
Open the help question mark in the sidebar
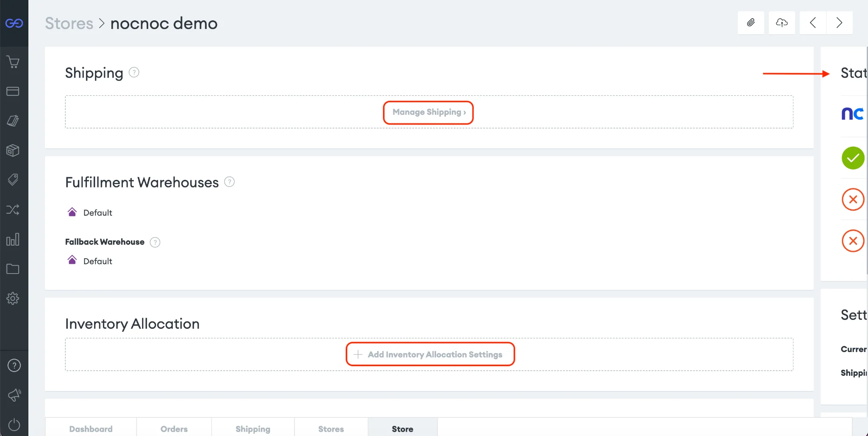point(14,366)
